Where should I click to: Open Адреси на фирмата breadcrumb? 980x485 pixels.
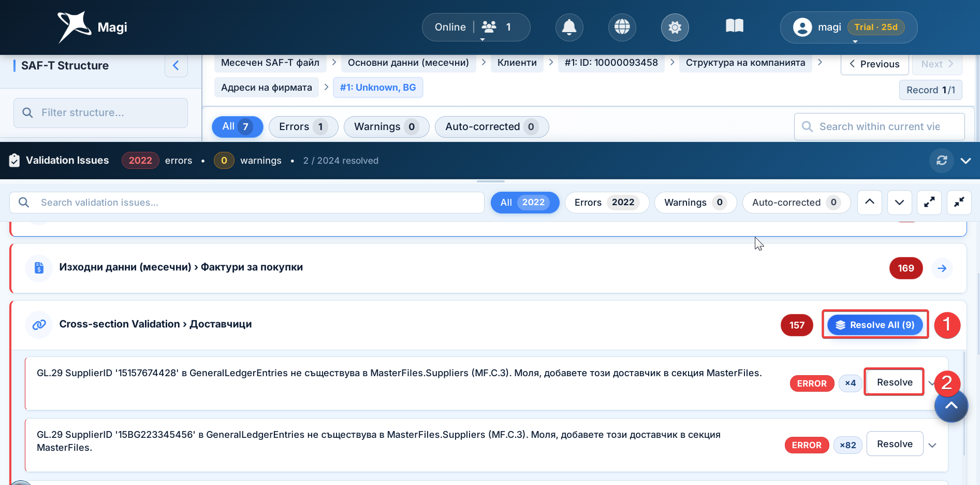click(267, 88)
